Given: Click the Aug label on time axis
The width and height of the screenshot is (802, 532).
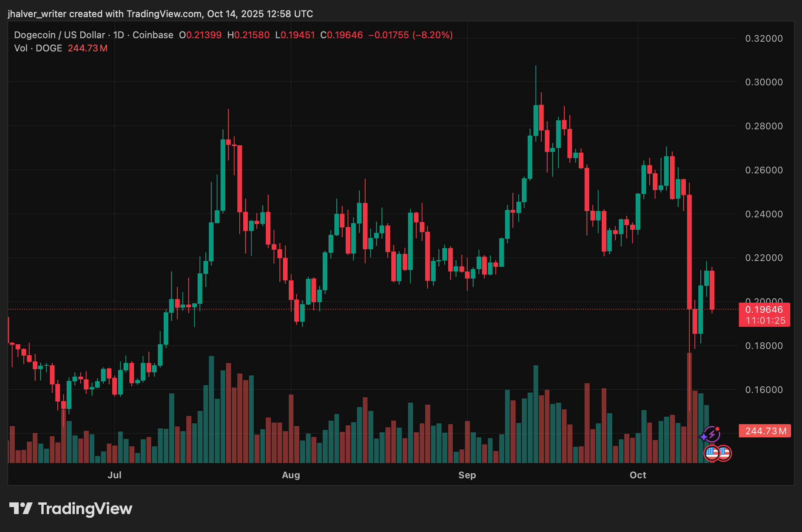Looking at the screenshot, I should pyautogui.click(x=291, y=475).
